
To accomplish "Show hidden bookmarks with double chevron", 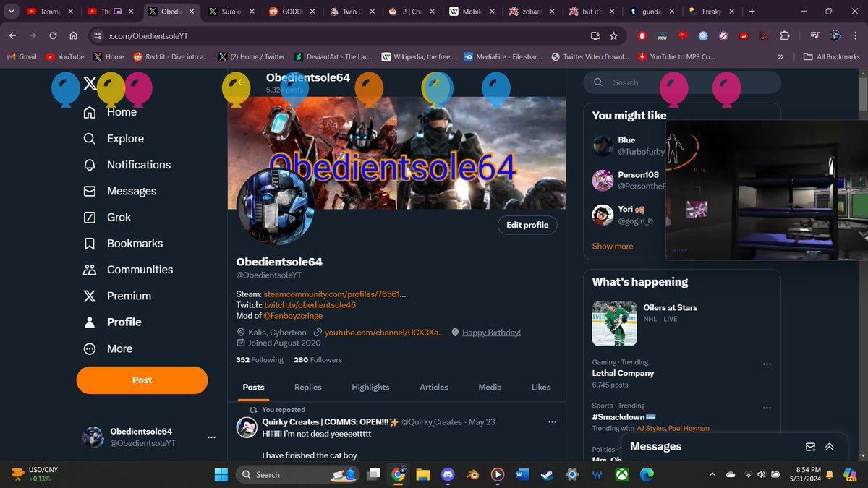I will [x=780, y=56].
